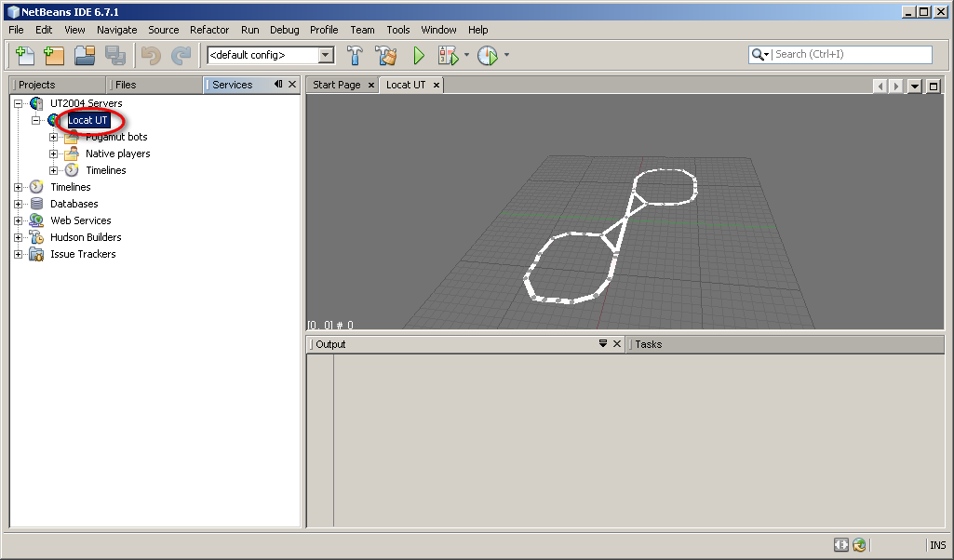Click the New File toolbar icon
This screenshot has width=954, height=560.
pyautogui.click(x=24, y=55)
